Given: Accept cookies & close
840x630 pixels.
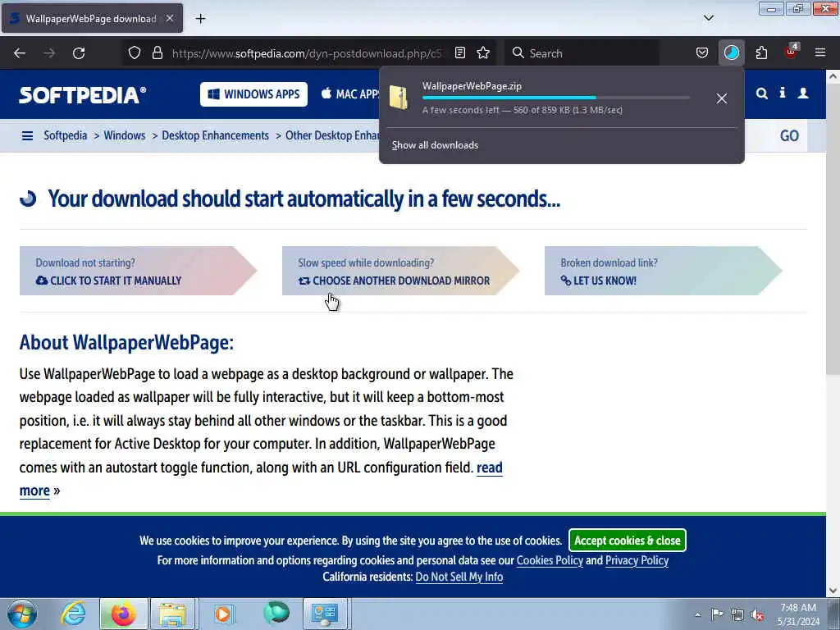Looking at the screenshot, I should tap(628, 540).
